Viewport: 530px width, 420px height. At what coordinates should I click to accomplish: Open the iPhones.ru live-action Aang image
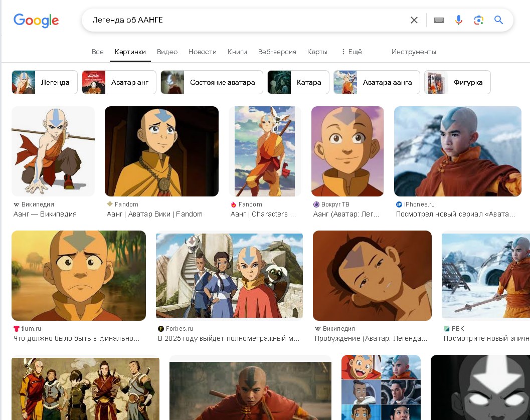click(x=458, y=151)
